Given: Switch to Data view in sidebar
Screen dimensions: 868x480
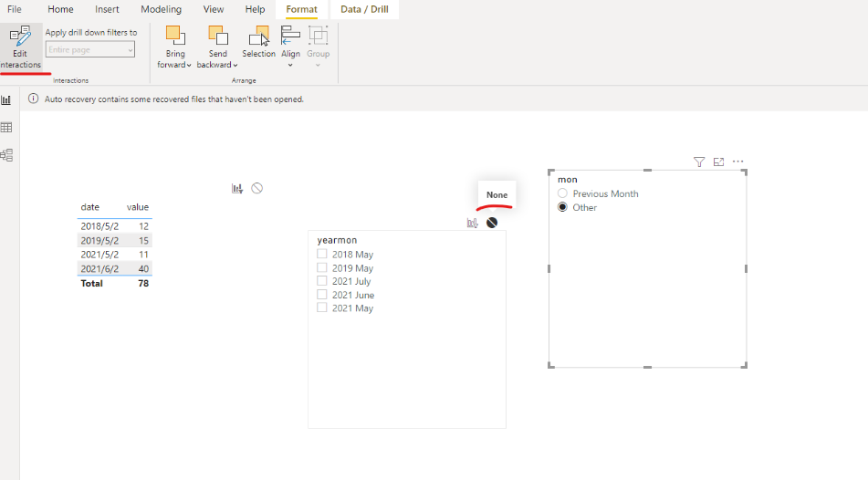Looking at the screenshot, I should tap(6, 128).
